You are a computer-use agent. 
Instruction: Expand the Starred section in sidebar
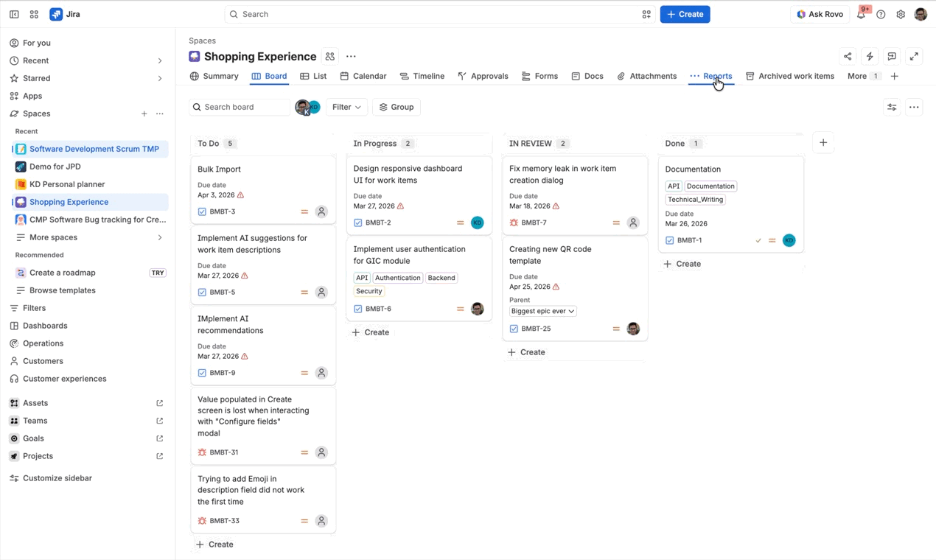click(160, 78)
